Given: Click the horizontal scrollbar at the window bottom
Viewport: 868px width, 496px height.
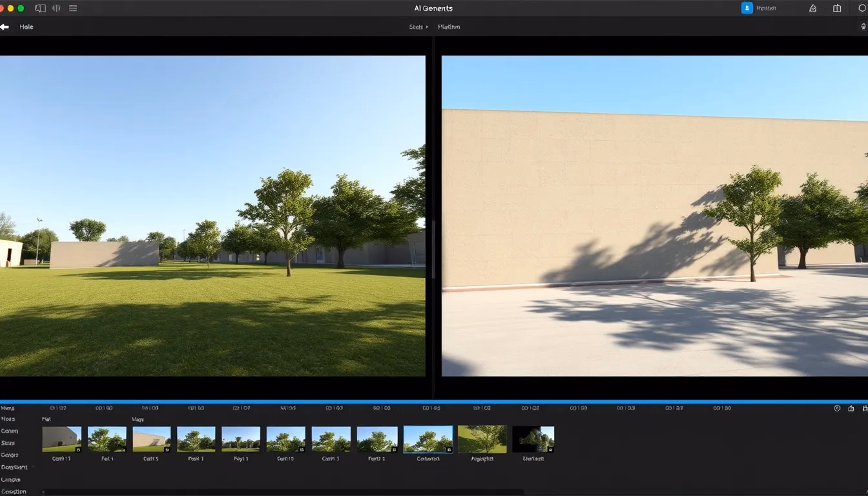Looking at the screenshot, I should [x=283, y=492].
